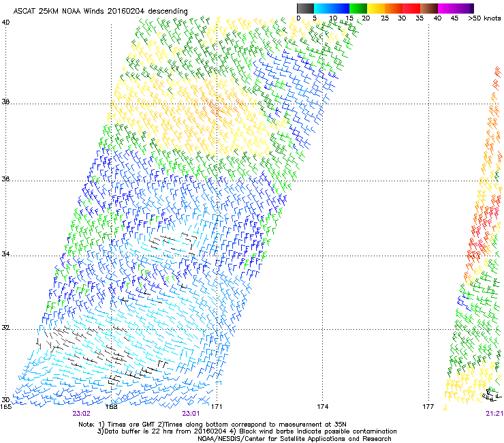Click the yellow 20-25 knots legend band
Screen dimensions: 504x443
click(376, 8)
